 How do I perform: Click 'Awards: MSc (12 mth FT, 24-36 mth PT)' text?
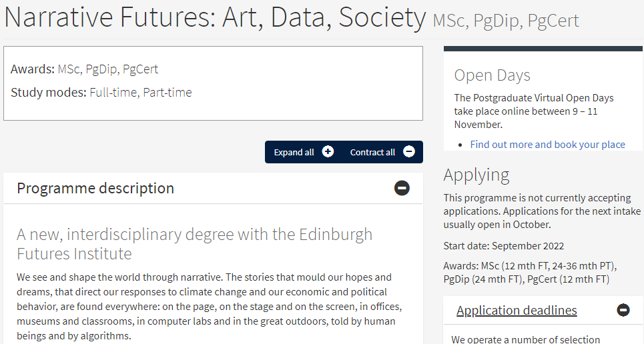pyautogui.click(x=530, y=266)
